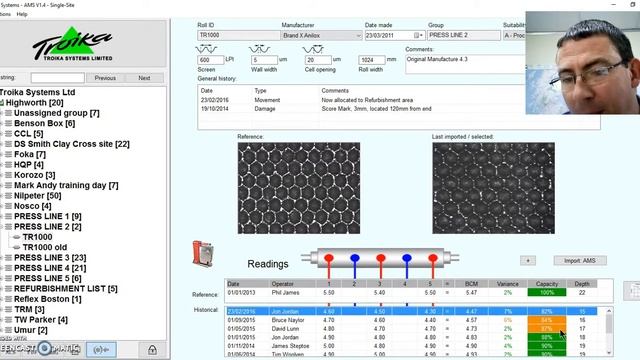The height and width of the screenshot is (360, 640).
Task: Click the fourth blue roll position marker
Action: 407,258
